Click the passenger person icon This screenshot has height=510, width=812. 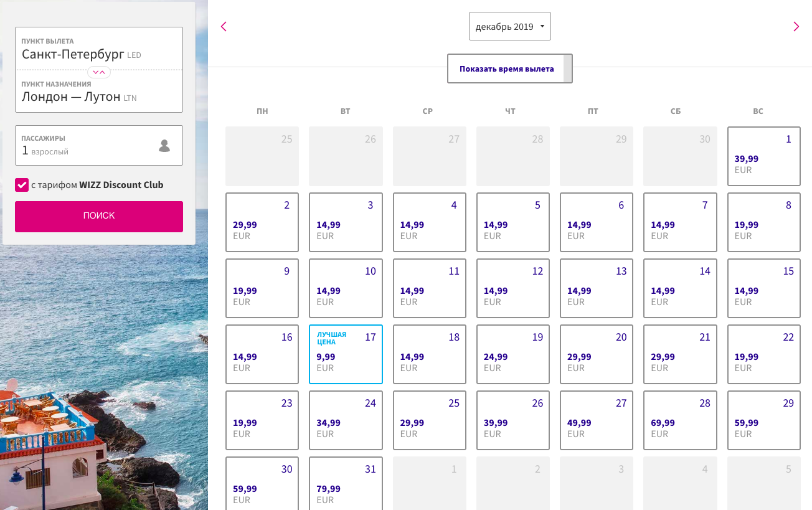(164, 146)
